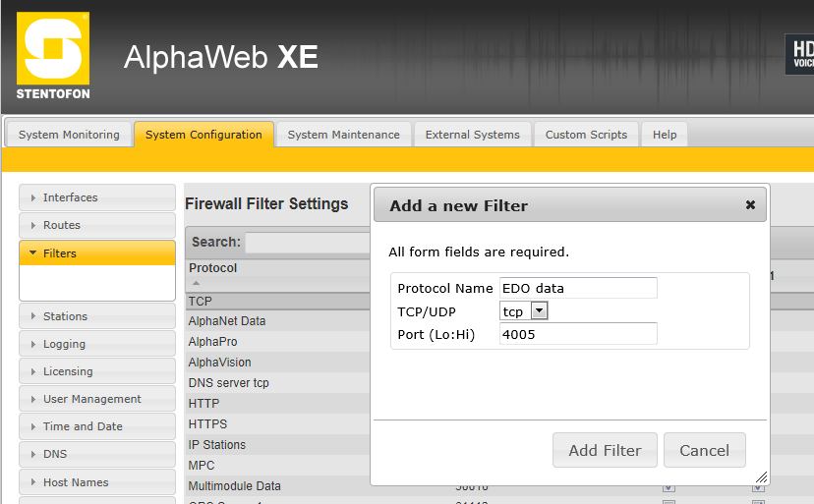Click the Stentofon logo
This screenshot has height=504, width=814.
point(53,57)
